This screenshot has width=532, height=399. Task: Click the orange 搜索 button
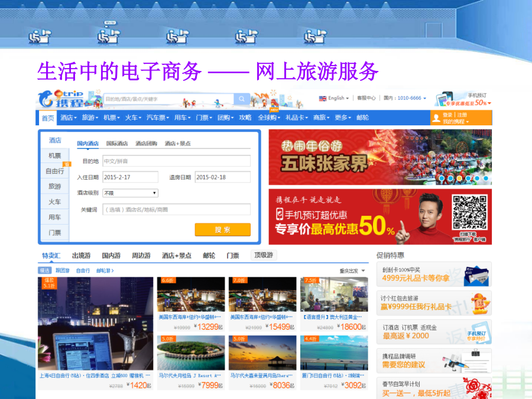coord(223,230)
